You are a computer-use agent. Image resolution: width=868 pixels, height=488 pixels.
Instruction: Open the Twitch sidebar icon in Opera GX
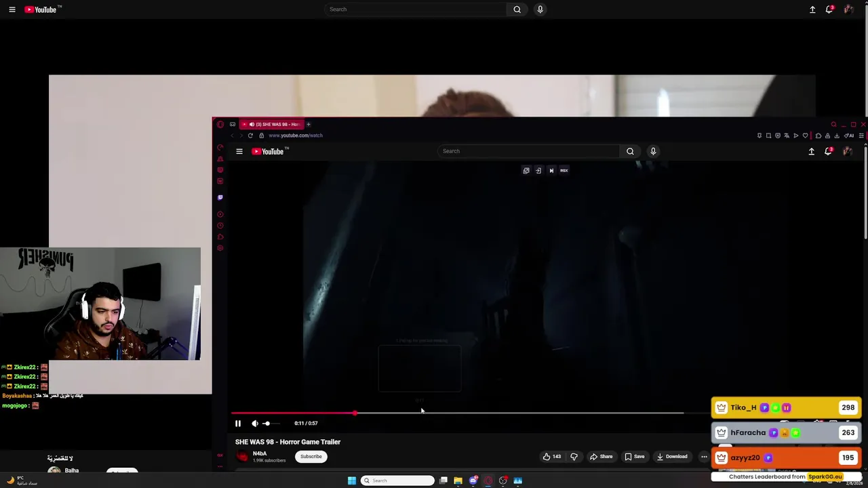[x=220, y=197]
